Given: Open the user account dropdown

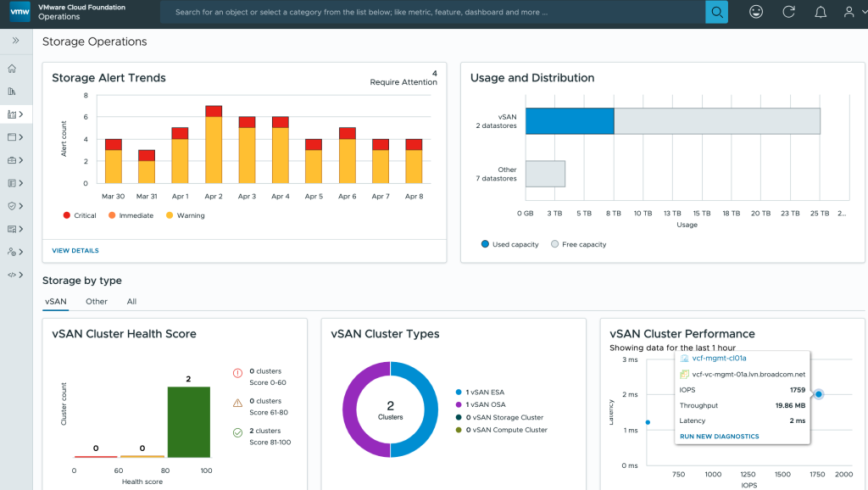Looking at the screenshot, I should pos(853,13).
